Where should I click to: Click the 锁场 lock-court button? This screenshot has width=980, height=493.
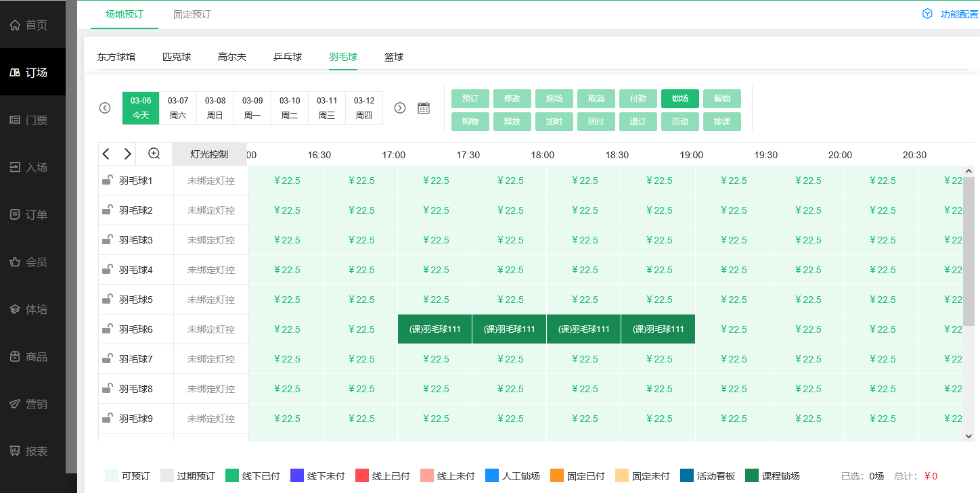680,98
